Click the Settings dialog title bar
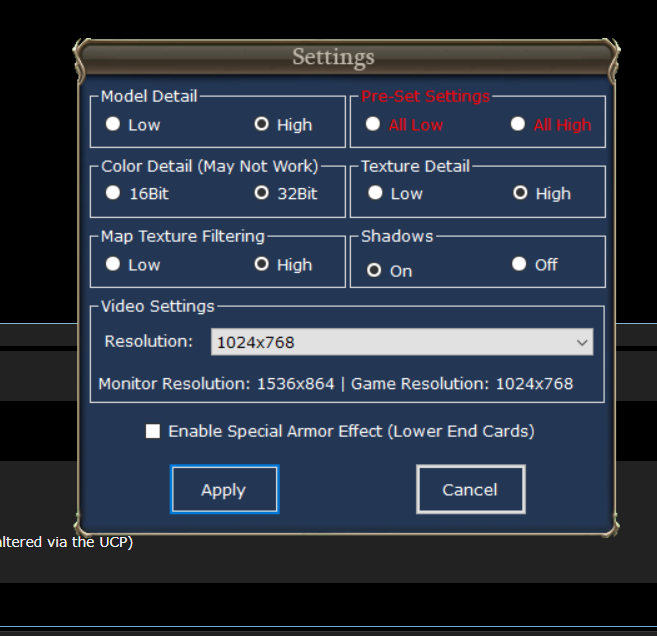 point(333,57)
